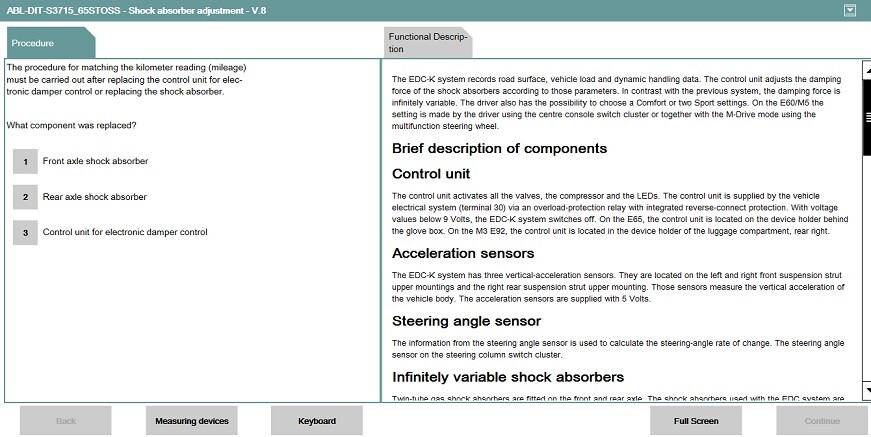Select option 1 Front axle shock absorber
871x437 pixels.
26,162
